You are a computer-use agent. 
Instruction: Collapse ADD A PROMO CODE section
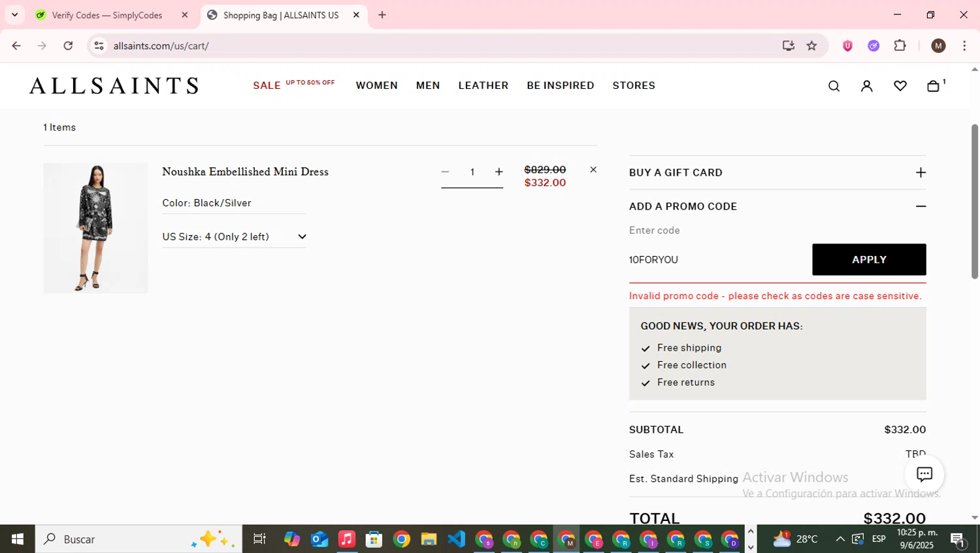[x=777, y=206]
